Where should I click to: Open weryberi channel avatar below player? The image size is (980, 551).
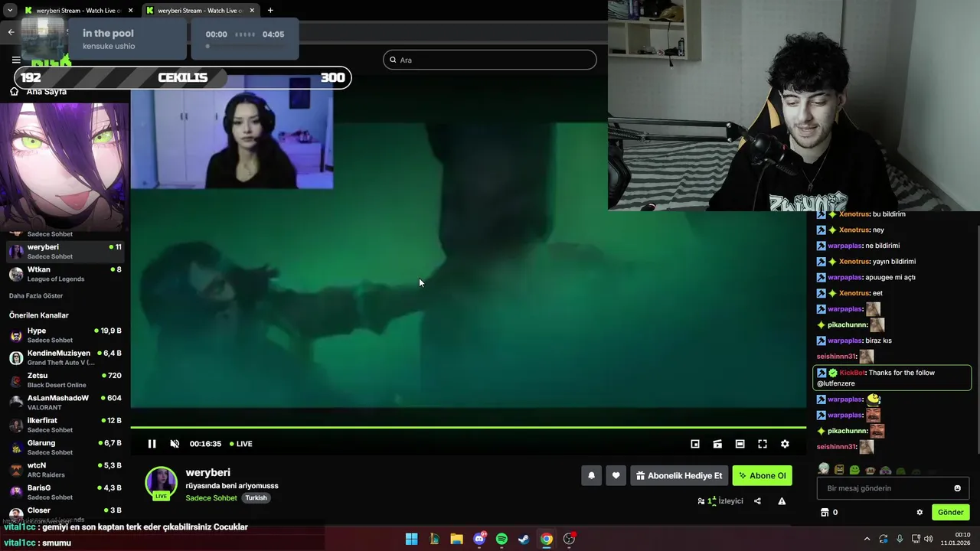pyautogui.click(x=162, y=483)
